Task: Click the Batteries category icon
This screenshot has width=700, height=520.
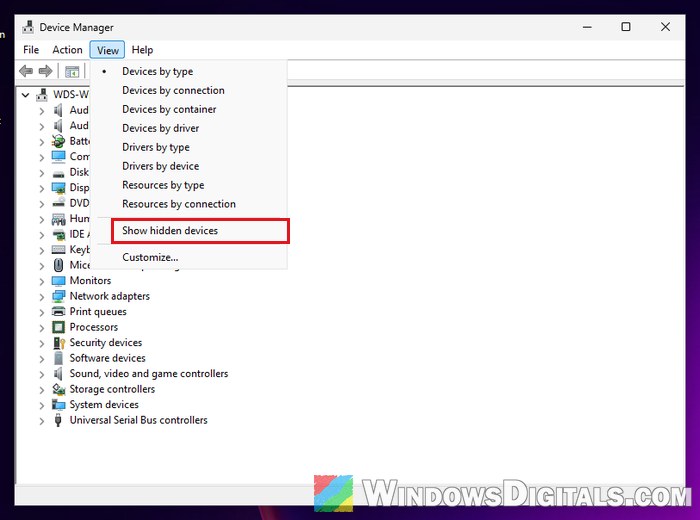Action: [58, 141]
